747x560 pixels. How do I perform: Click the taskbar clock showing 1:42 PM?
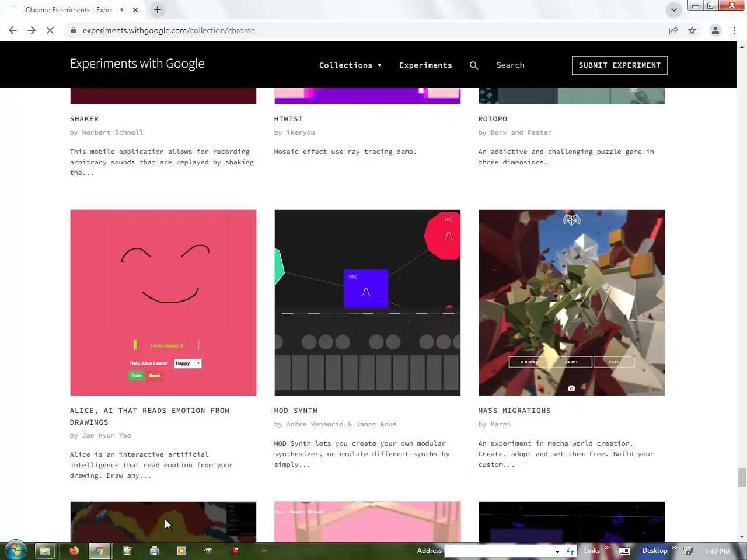click(717, 551)
